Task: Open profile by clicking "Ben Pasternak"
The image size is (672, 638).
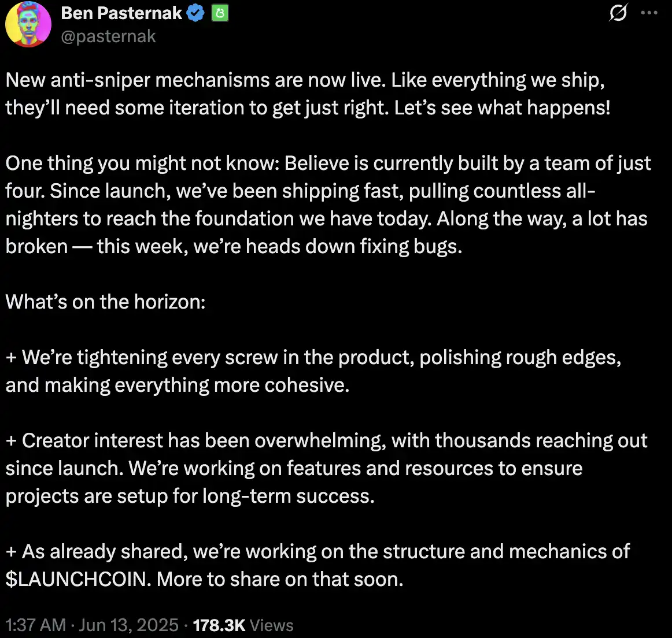Action: (121, 13)
